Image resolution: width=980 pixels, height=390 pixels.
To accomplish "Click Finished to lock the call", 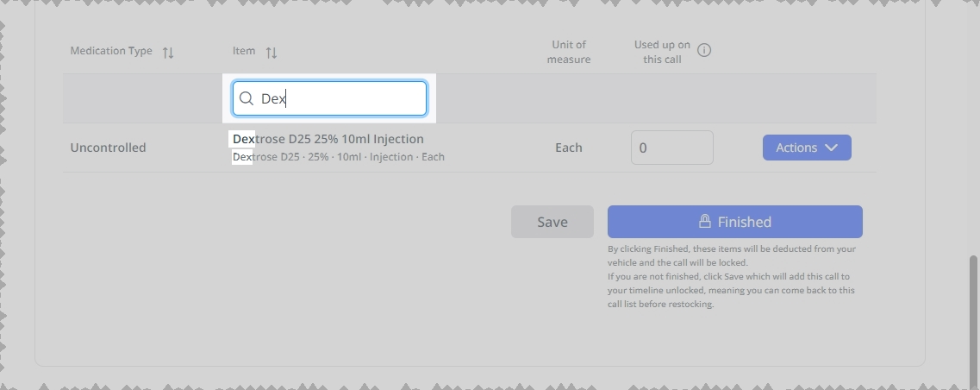I will [x=734, y=222].
